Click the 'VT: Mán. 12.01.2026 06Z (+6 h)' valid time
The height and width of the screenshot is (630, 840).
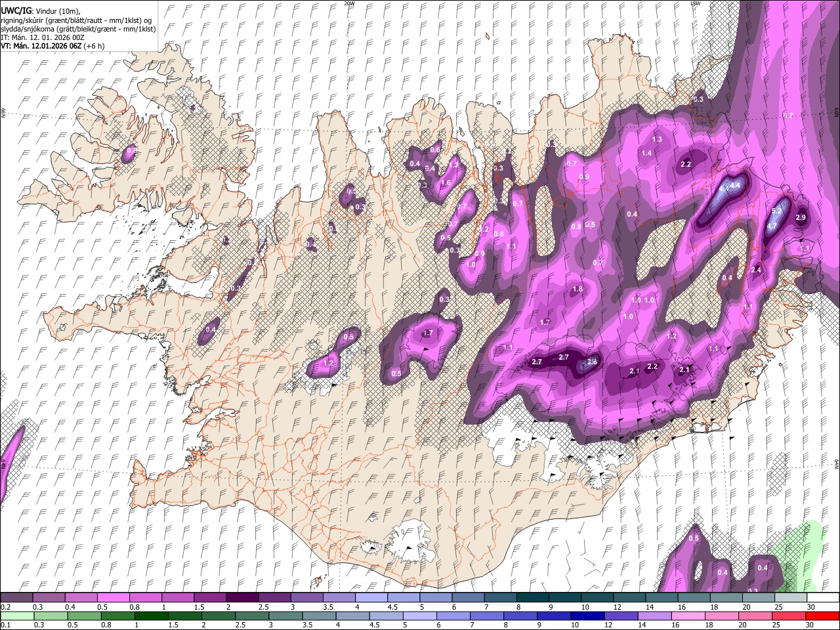(x=52, y=46)
